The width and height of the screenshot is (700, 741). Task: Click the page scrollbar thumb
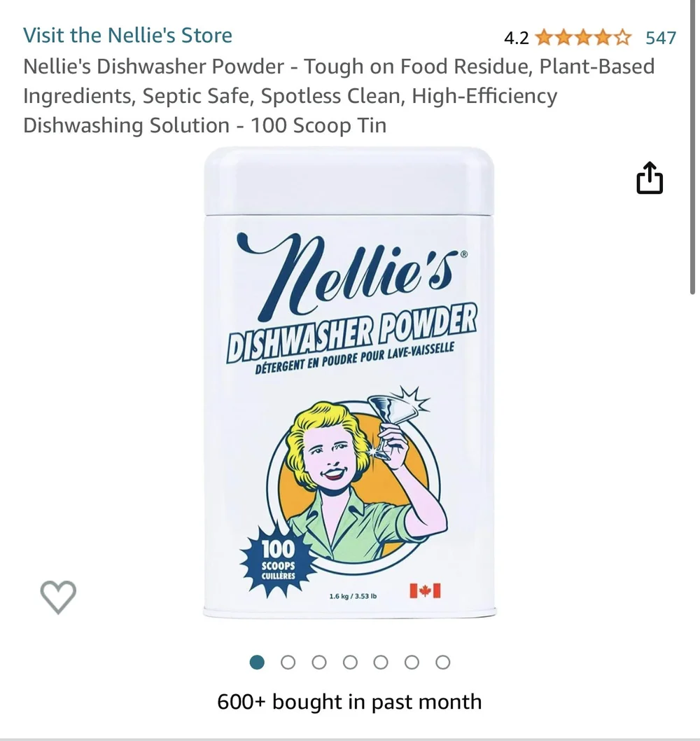692,147
